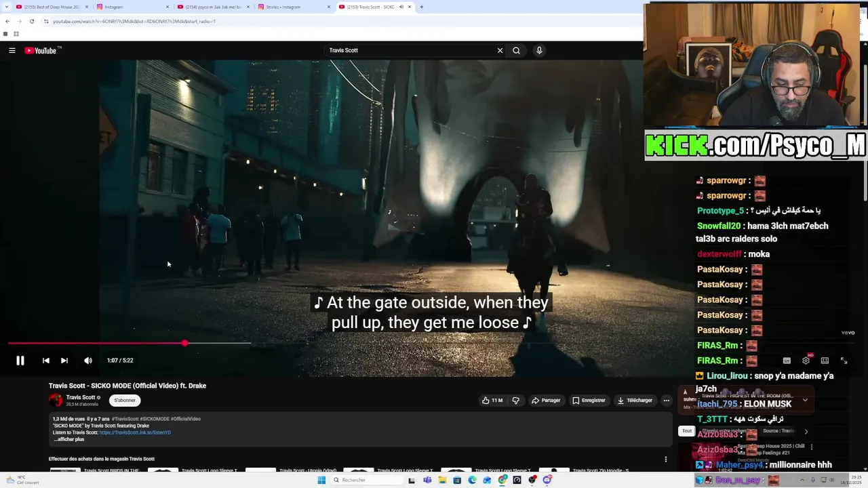868x488 pixels.
Task: Open the Chrome taskbar icon
Action: click(x=502, y=480)
